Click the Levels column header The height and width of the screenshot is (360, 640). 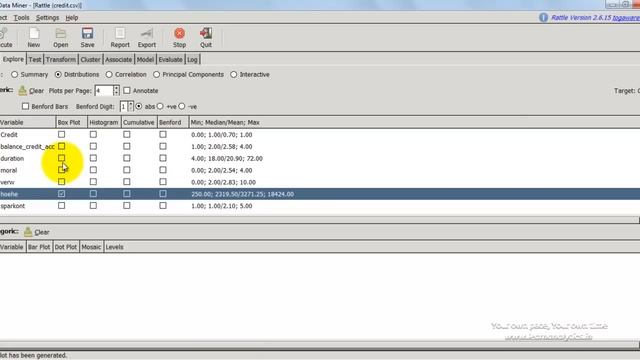click(114, 247)
